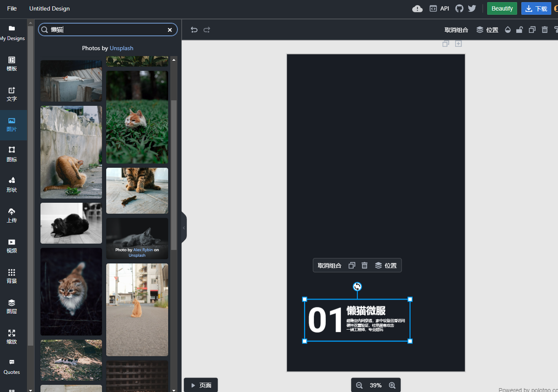Click the zoom out magnifier
This screenshot has width=558, height=392.
click(359, 385)
